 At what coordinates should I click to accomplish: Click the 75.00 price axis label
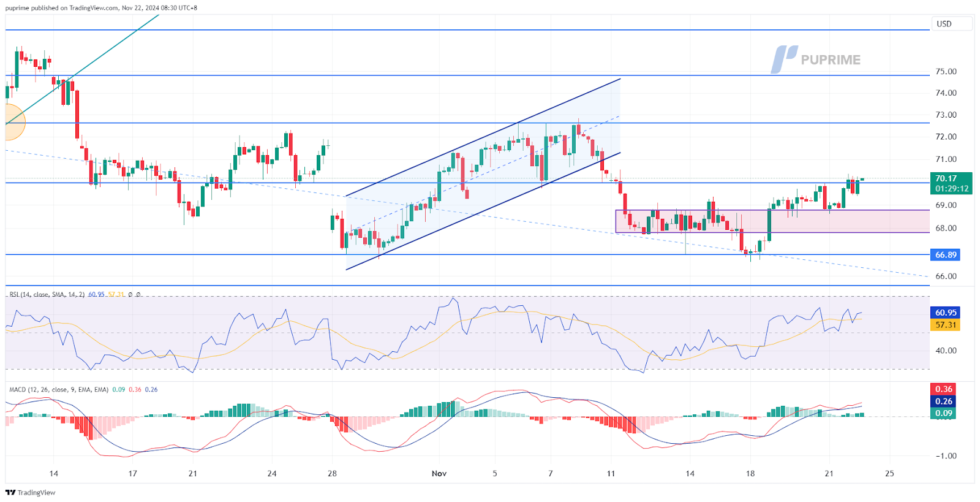[x=946, y=72]
